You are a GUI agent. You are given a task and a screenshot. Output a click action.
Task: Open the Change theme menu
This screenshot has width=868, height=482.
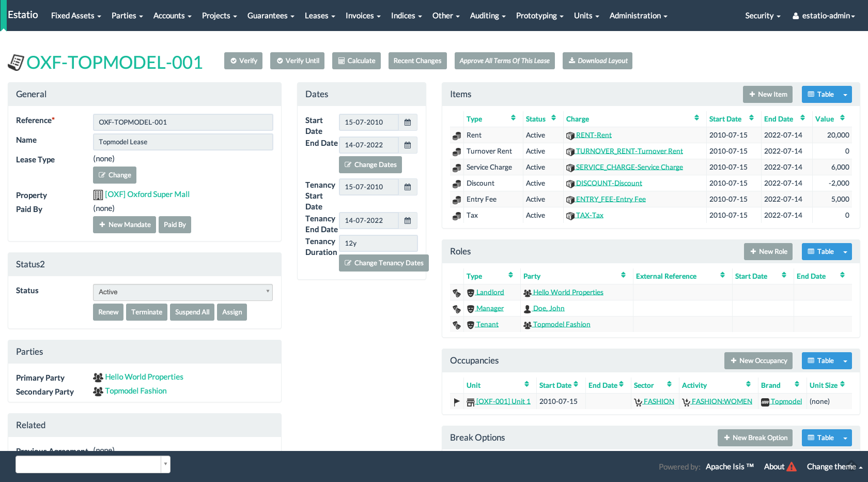pyautogui.click(x=834, y=466)
